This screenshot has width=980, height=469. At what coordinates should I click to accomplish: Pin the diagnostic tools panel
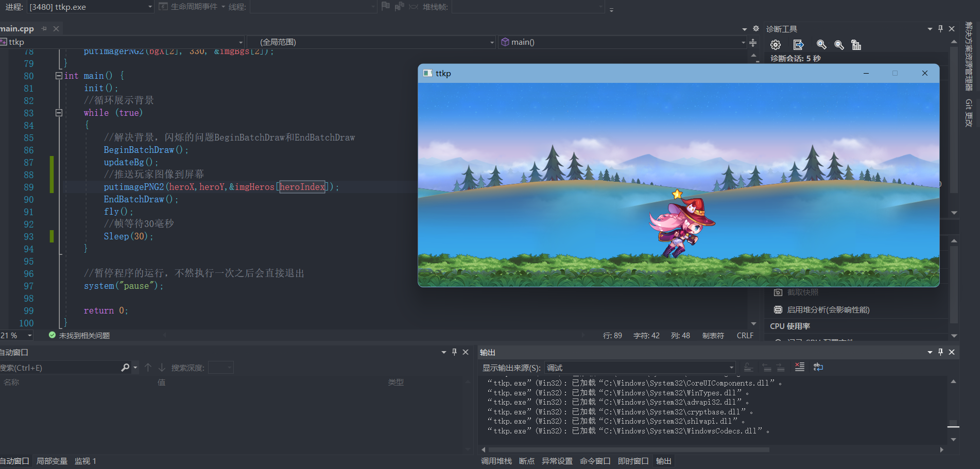coord(940,29)
